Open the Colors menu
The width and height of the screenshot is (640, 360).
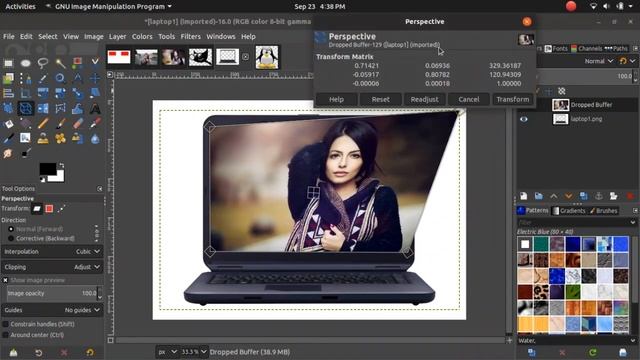(142, 36)
